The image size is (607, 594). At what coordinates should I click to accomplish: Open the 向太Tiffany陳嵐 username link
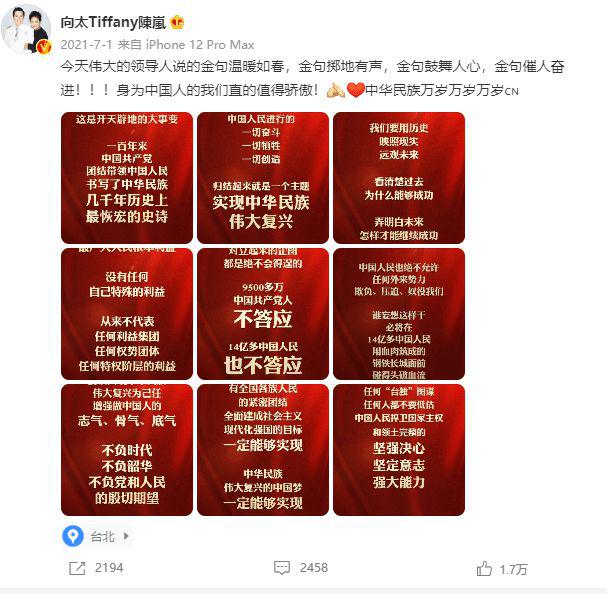tap(113, 22)
